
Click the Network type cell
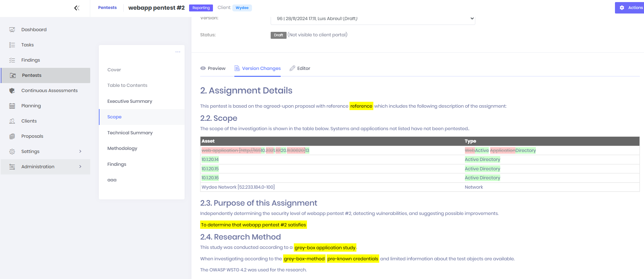pos(474,187)
